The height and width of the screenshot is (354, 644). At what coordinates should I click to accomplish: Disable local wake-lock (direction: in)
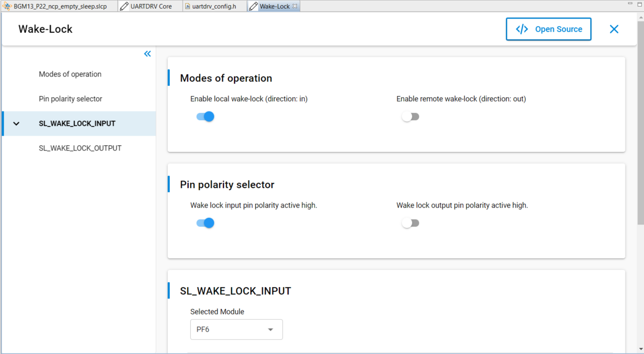[205, 116]
